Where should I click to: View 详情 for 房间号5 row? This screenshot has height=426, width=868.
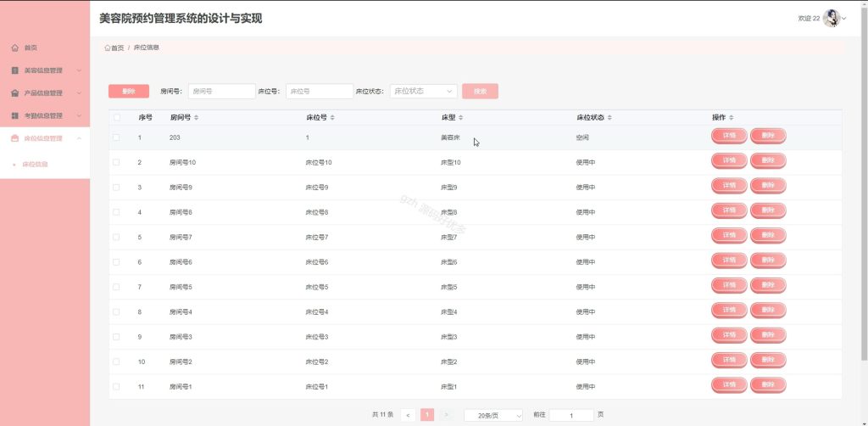[x=729, y=285]
